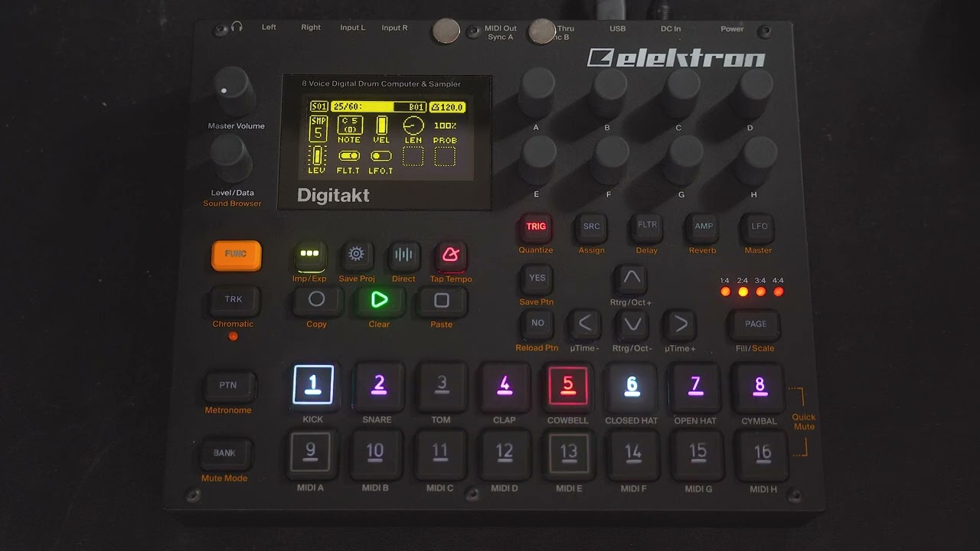Click the record circle Copy button

click(x=316, y=300)
